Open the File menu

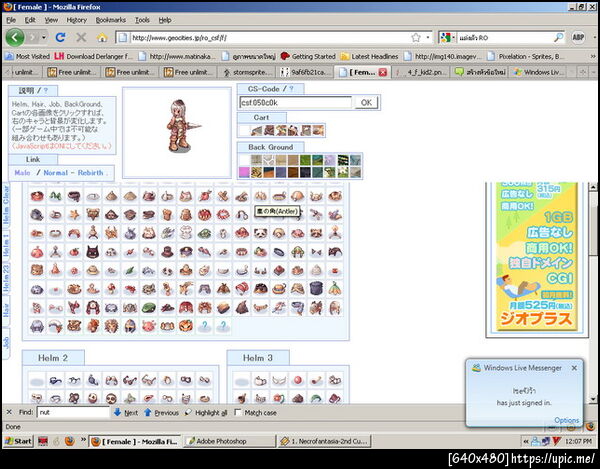(11, 20)
